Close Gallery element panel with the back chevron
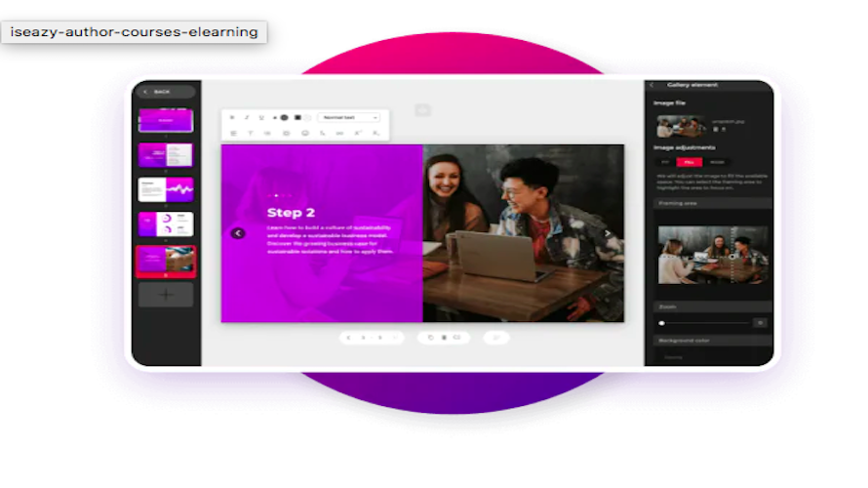The image size is (868, 488). click(651, 85)
